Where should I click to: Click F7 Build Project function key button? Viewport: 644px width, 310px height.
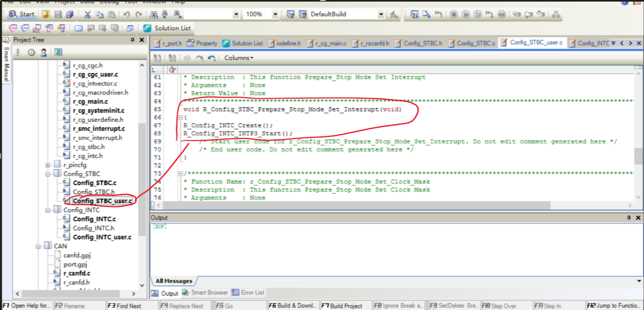tap(346, 306)
